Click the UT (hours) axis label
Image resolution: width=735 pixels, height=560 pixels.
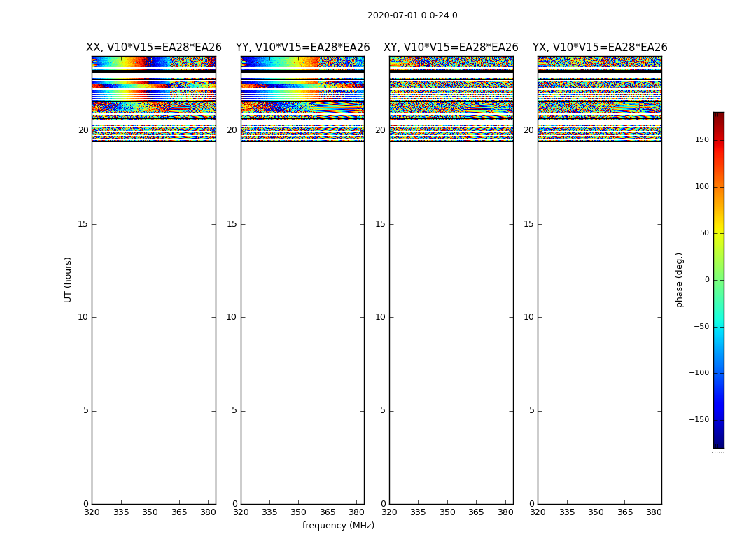click(68, 280)
